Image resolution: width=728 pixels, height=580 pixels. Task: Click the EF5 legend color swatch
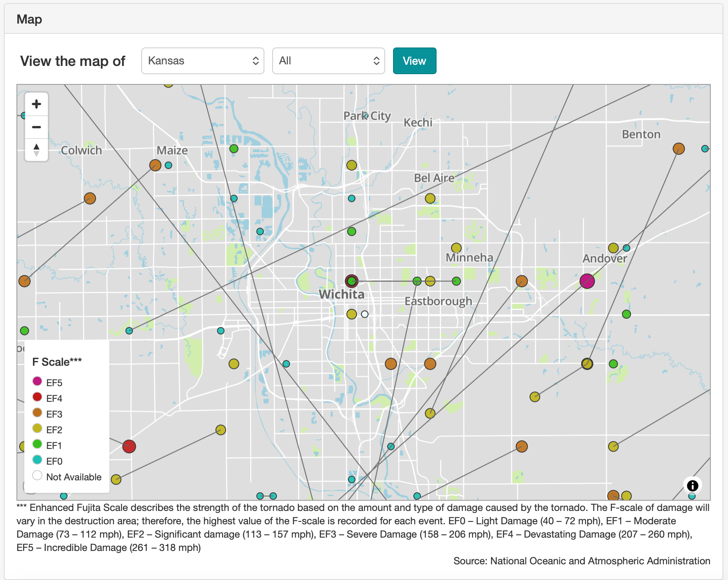click(x=37, y=381)
